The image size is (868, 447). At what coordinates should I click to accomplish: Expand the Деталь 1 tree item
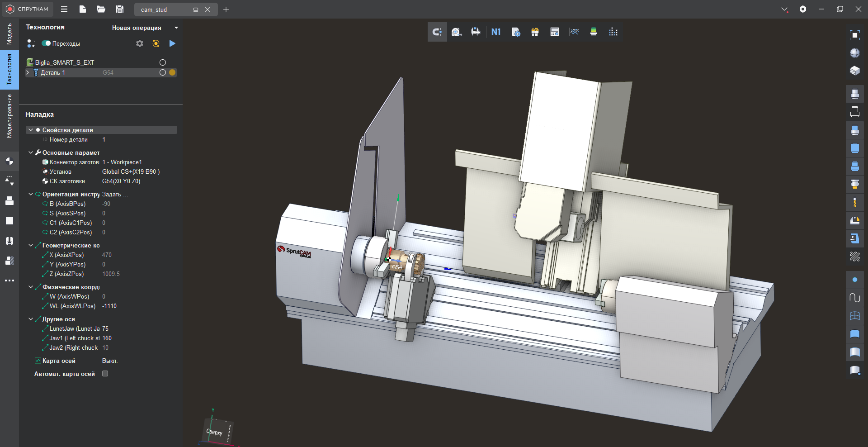[x=28, y=72]
